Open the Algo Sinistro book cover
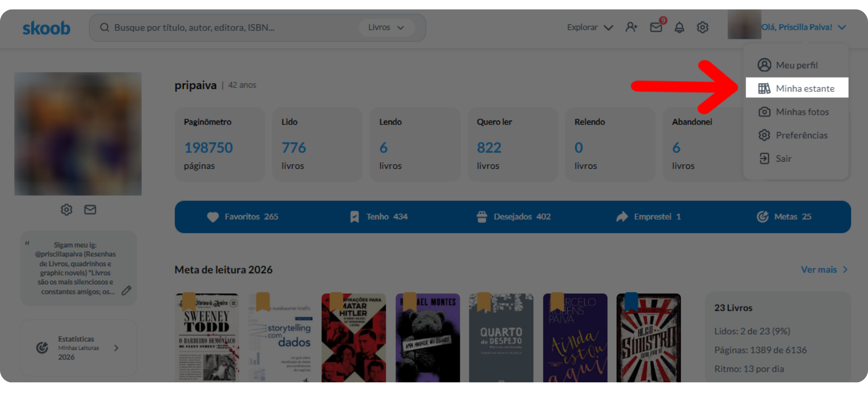Viewport: 868px width, 394px height. pyautogui.click(x=648, y=338)
